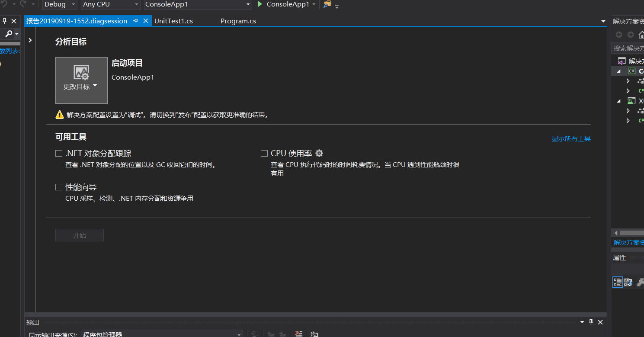The image size is (644, 337).
Task: Expand the first child under the test project
Action: [628, 111]
